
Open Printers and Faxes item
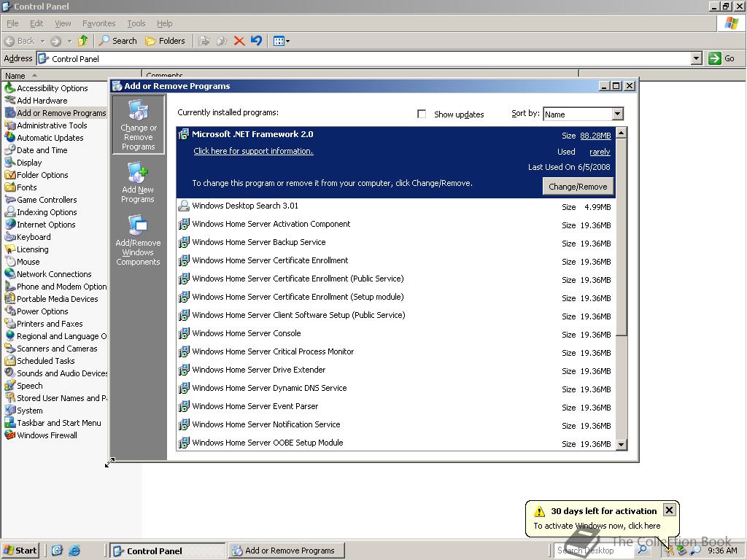click(x=44, y=323)
